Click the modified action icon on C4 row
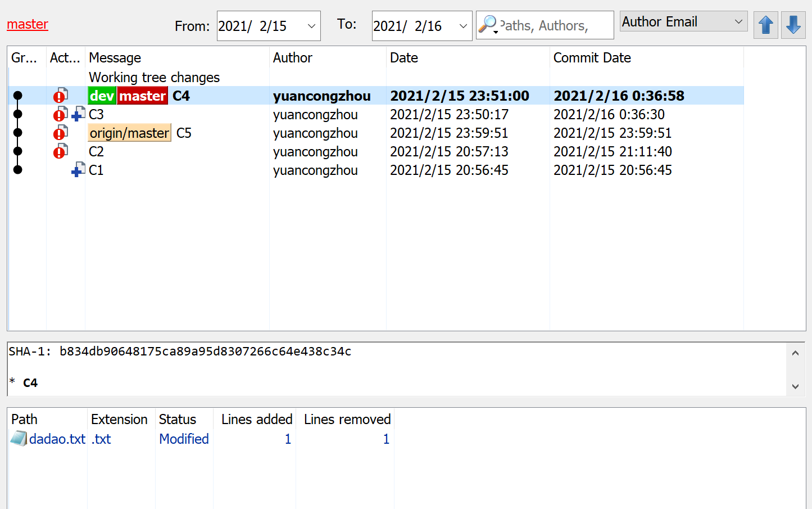Viewport: 812px width, 509px height. click(x=60, y=96)
